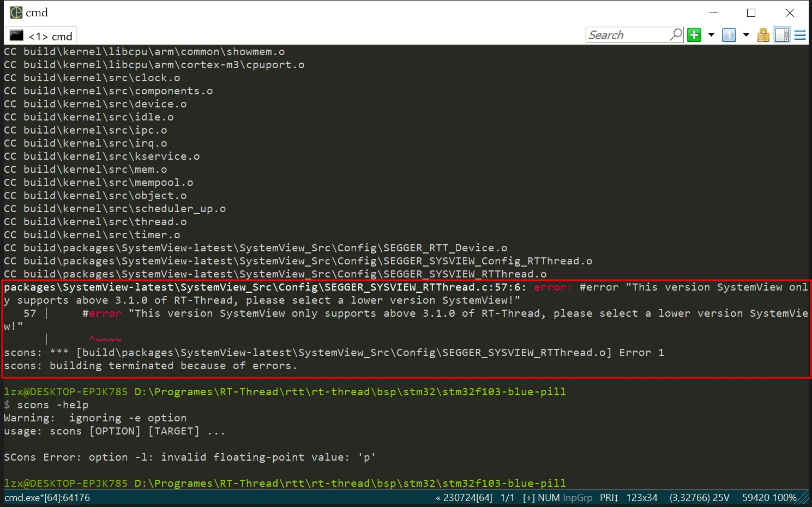The width and height of the screenshot is (812, 507).
Task: Click the '1/1' console count in status bar
Action: pyautogui.click(x=508, y=498)
